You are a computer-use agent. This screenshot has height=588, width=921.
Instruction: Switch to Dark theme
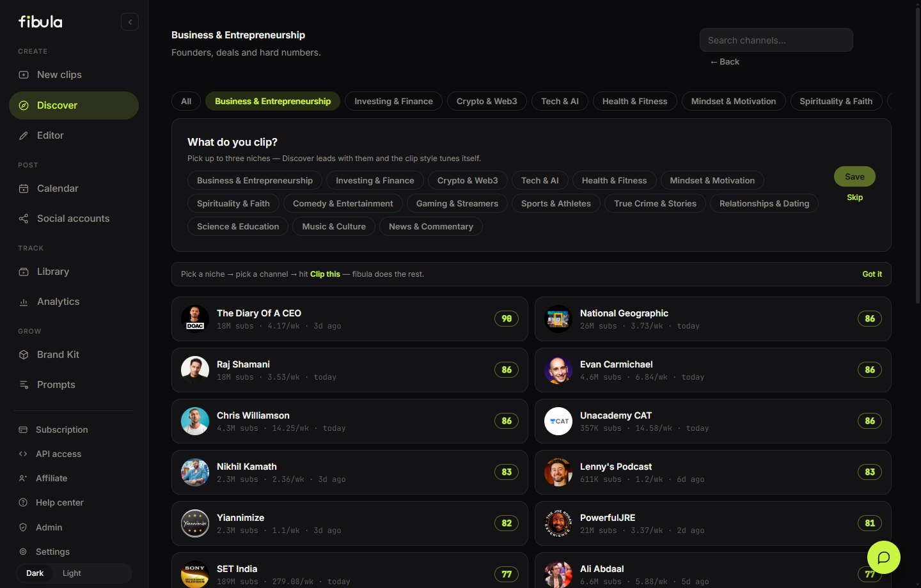(35, 573)
